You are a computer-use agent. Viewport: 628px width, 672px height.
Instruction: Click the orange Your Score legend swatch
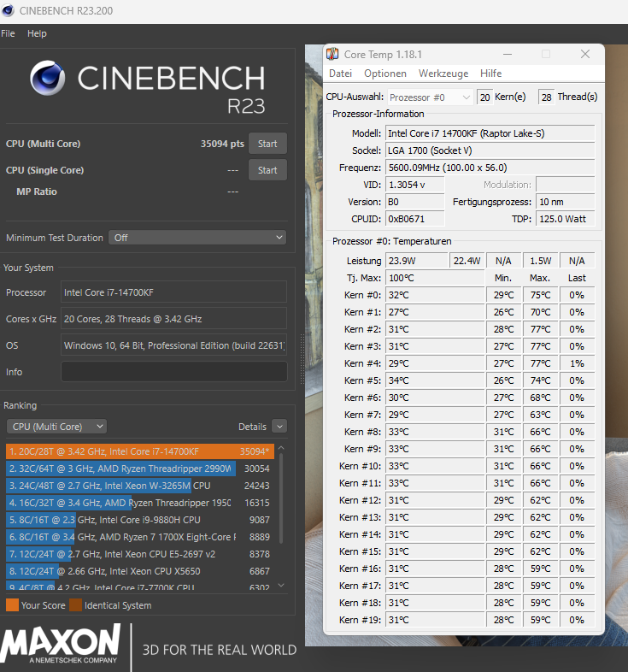click(13, 605)
